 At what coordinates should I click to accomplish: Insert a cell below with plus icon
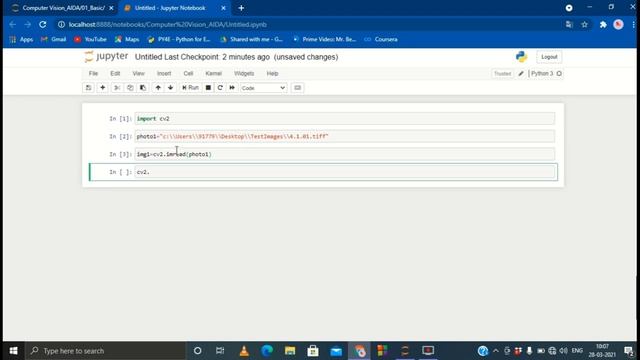pos(102,88)
